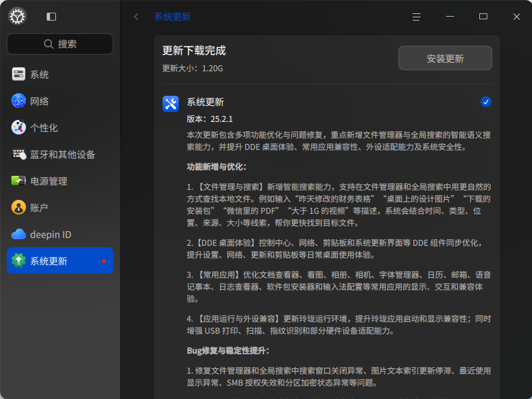Click the 版本: 25.2.1 text
The height and width of the screenshot is (399, 532).
click(210, 119)
